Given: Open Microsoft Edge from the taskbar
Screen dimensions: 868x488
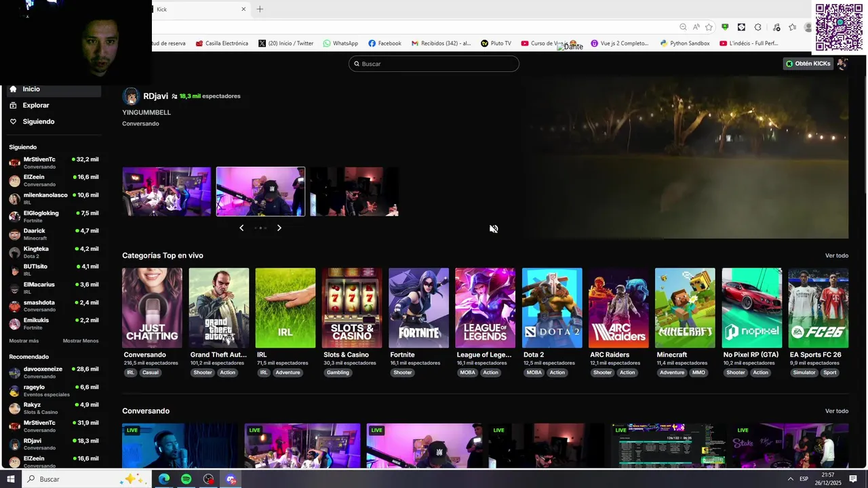Looking at the screenshot, I should (164, 479).
